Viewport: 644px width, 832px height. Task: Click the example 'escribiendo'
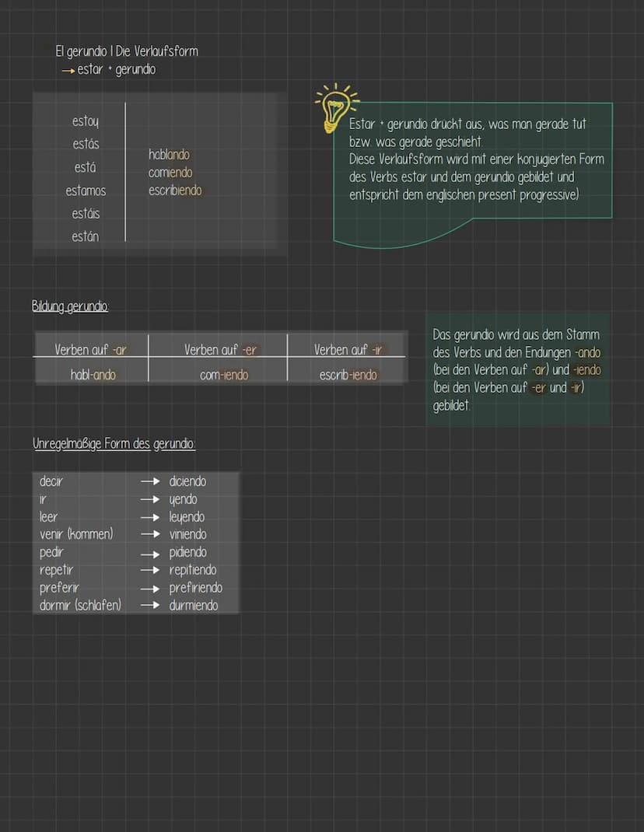(175, 190)
